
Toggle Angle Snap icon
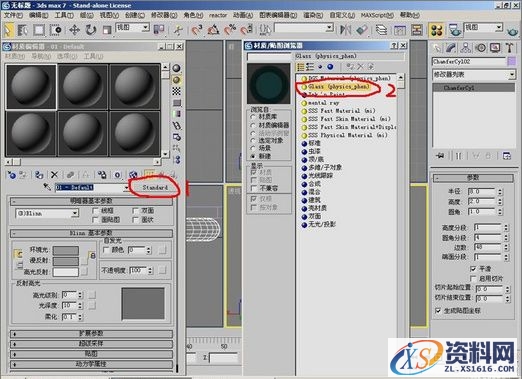click(x=213, y=30)
